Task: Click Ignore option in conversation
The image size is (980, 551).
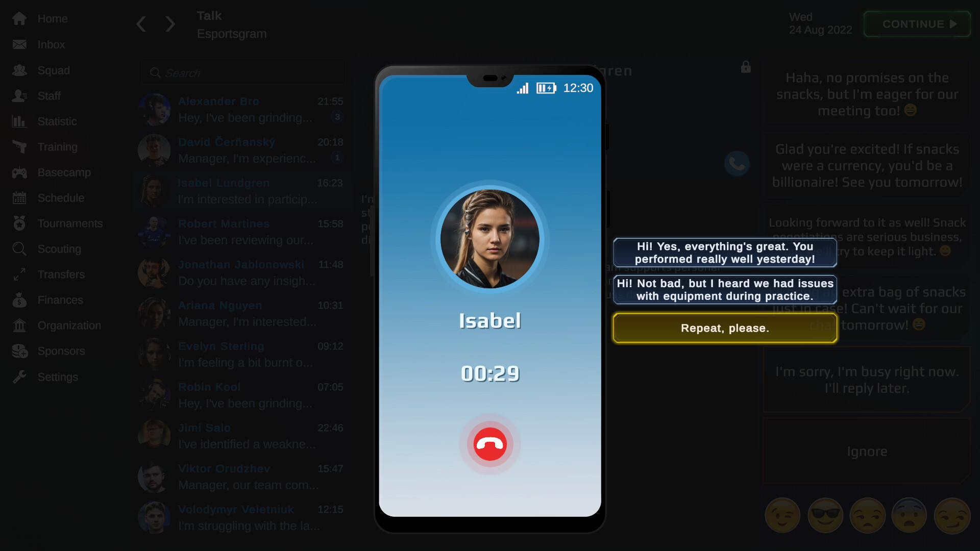Action: [x=867, y=451]
